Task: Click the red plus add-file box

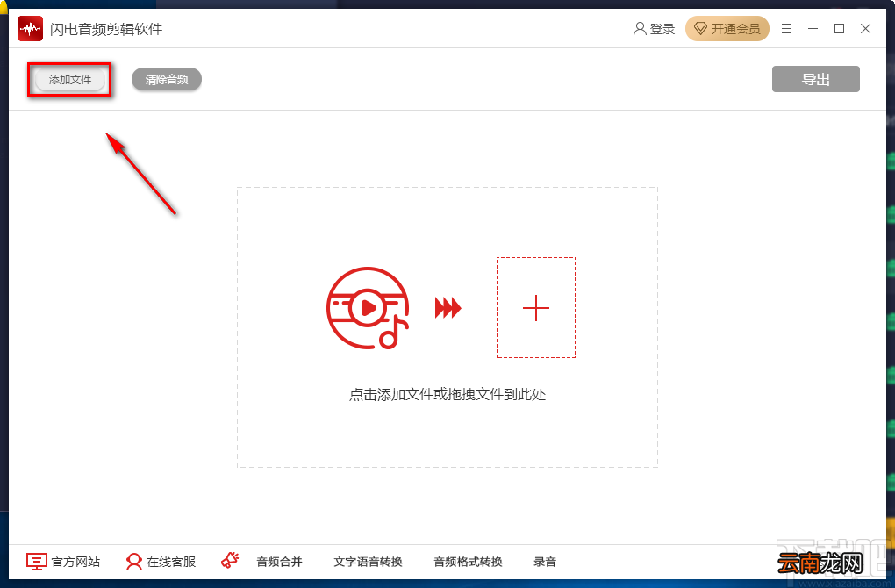Action: pyautogui.click(x=536, y=308)
